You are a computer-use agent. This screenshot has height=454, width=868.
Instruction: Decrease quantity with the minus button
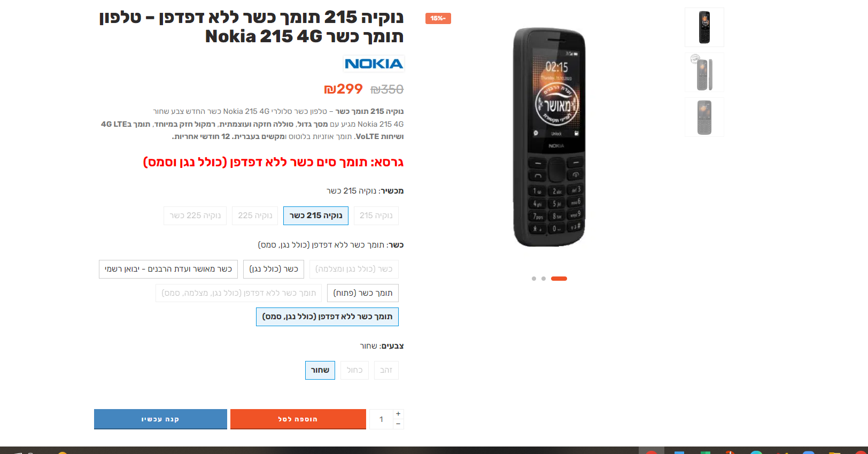coord(398,424)
